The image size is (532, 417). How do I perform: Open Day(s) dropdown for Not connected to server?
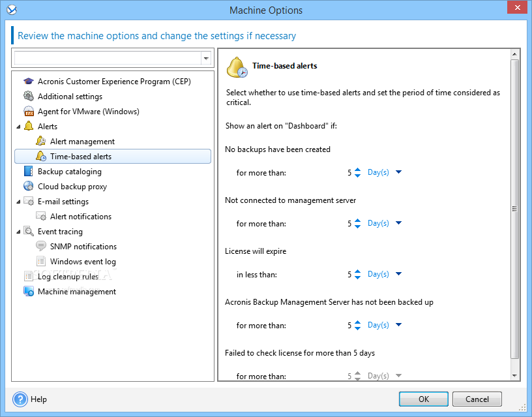tap(398, 223)
